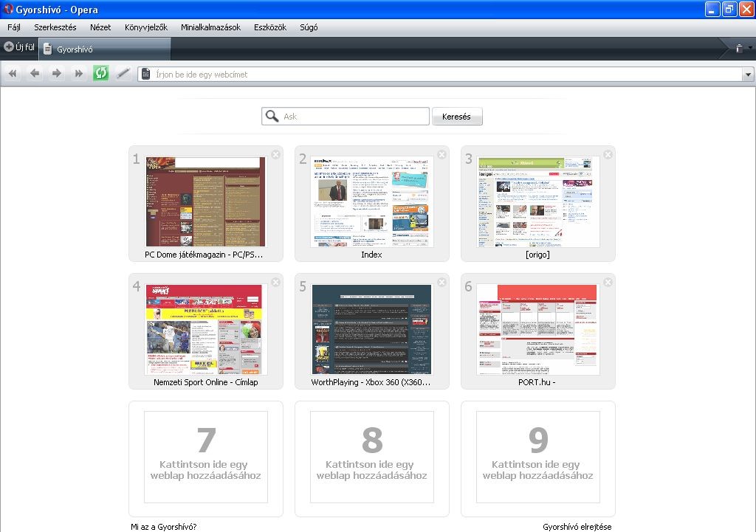The width and height of the screenshot is (756, 532).
Task: Expand the closed tabs dropdown arrow
Action: tap(750, 48)
